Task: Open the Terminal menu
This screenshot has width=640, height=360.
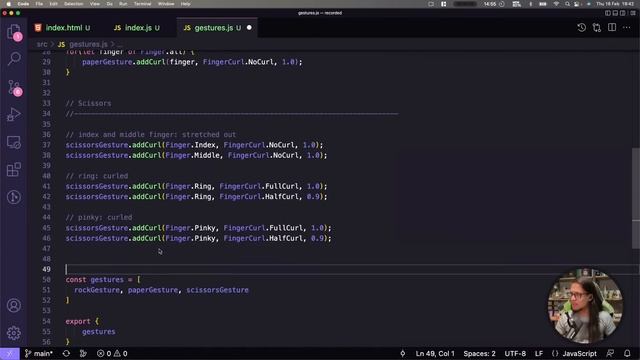Action: coord(142,4)
